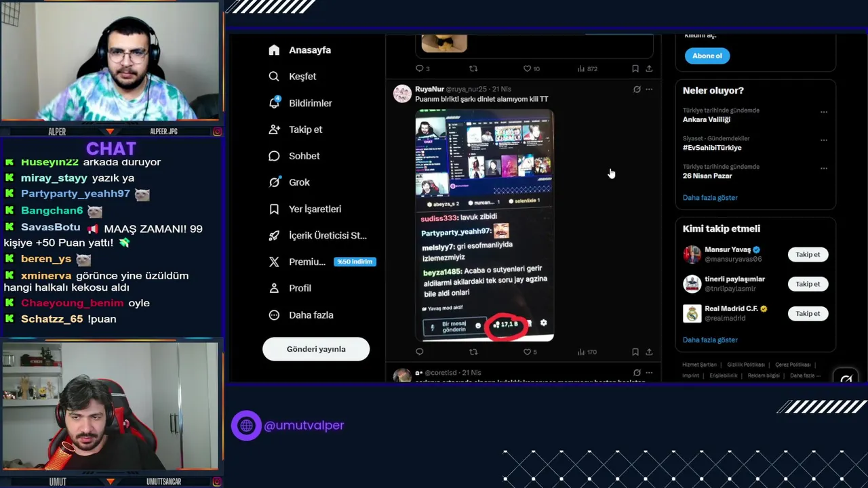The width and height of the screenshot is (868, 488).
Task: Open the Hizmet Şartları footer link
Action: tap(699, 365)
